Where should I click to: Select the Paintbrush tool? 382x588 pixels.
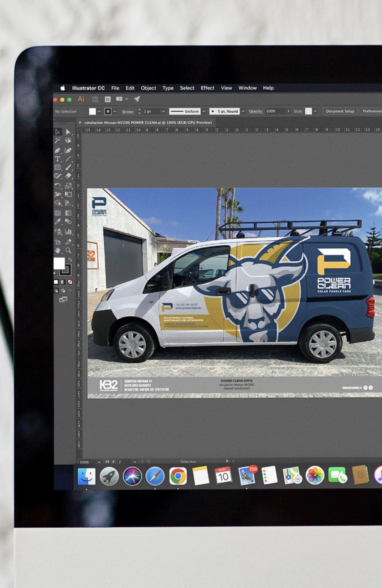[68, 168]
